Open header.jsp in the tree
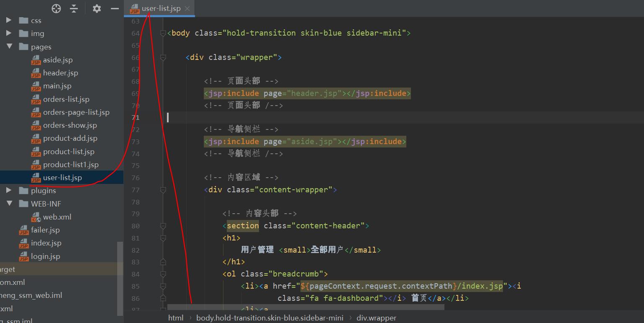This screenshot has width=644, height=323. pos(60,73)
